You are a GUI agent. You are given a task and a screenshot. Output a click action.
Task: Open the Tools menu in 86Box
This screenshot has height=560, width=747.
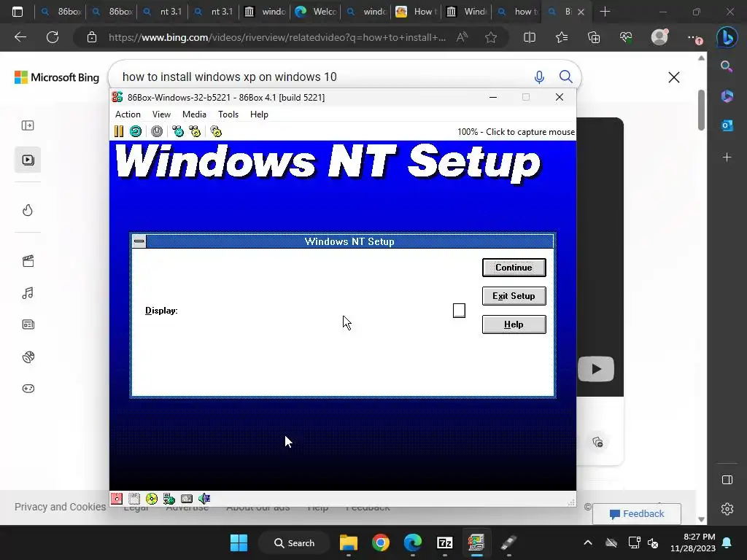228,114
